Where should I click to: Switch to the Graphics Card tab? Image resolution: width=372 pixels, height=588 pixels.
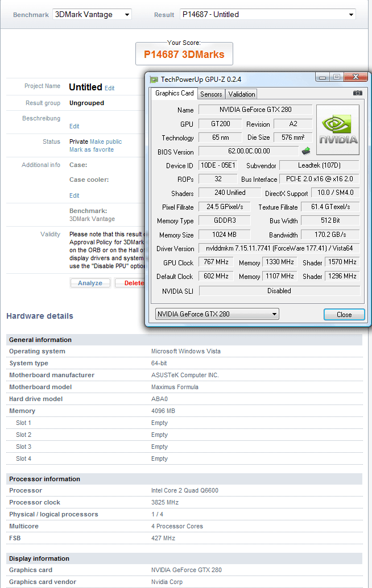174,93
